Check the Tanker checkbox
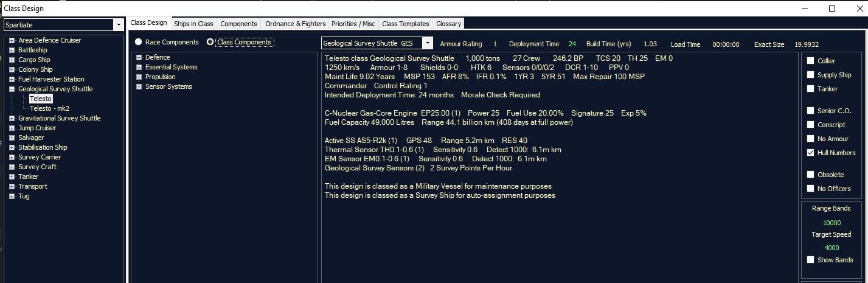 (x=810, y=89)
